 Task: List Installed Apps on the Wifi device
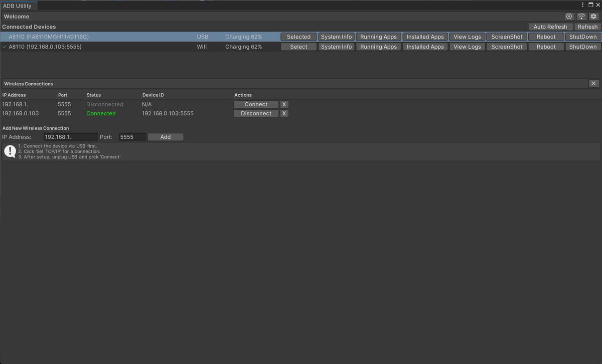coord(425,47)
